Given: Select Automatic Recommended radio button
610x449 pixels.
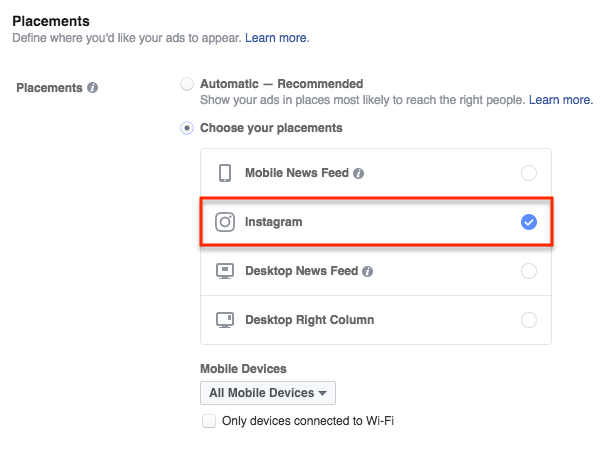Looking at the screenshot, I should click(187, 84).
